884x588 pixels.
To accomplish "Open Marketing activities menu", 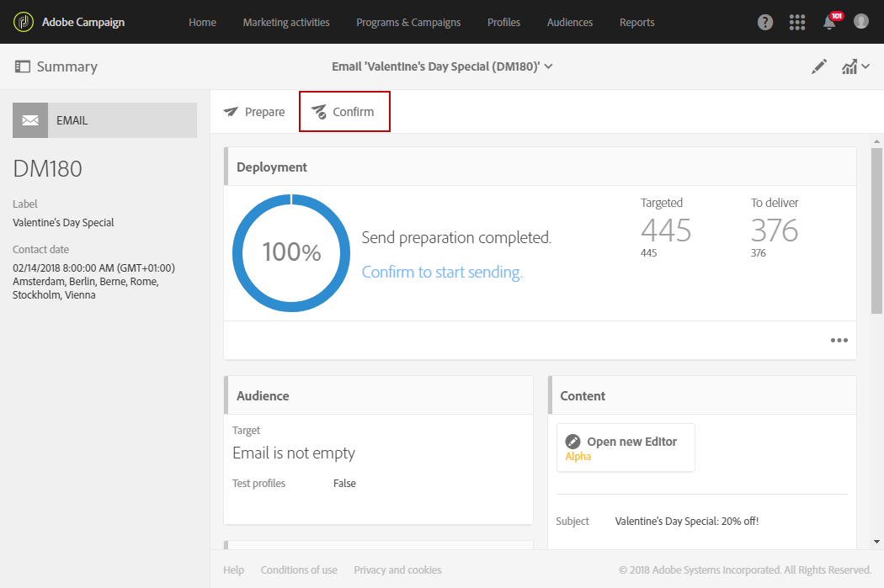I will tap(286, 22).
